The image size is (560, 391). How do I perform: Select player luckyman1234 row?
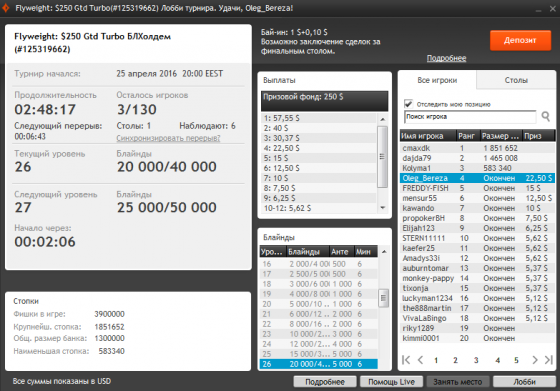tap(477, 298)
